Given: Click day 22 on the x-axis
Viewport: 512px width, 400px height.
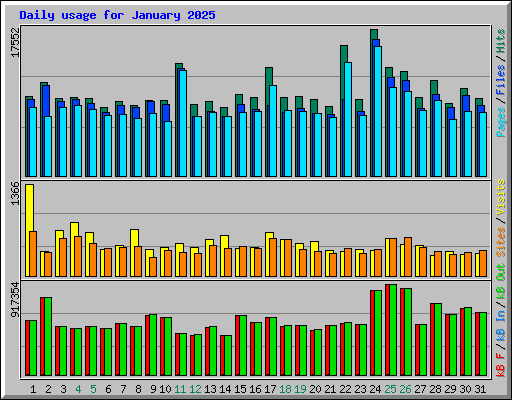Looking at the screenshot, I should point(345,389).
